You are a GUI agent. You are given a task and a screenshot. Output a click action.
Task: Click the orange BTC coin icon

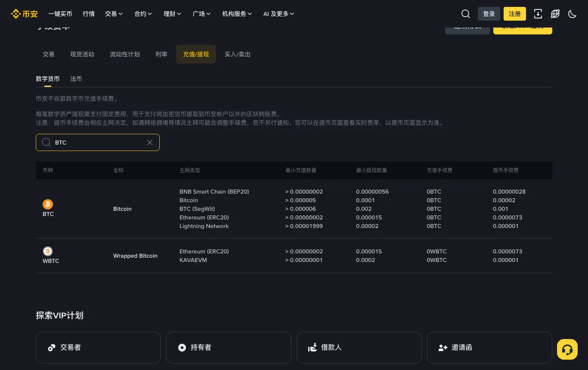tap(48, 204)
